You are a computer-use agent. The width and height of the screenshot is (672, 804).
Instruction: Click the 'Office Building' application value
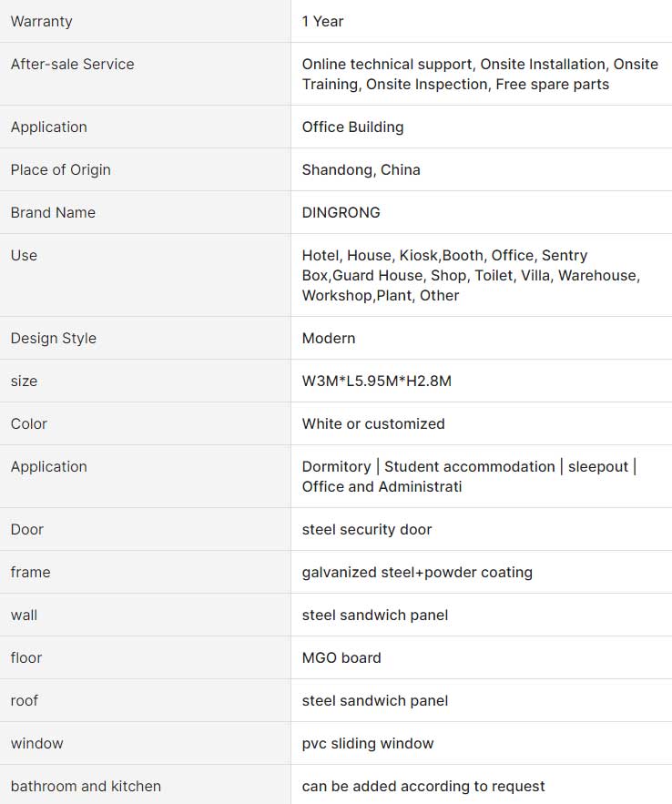point(352,127)
